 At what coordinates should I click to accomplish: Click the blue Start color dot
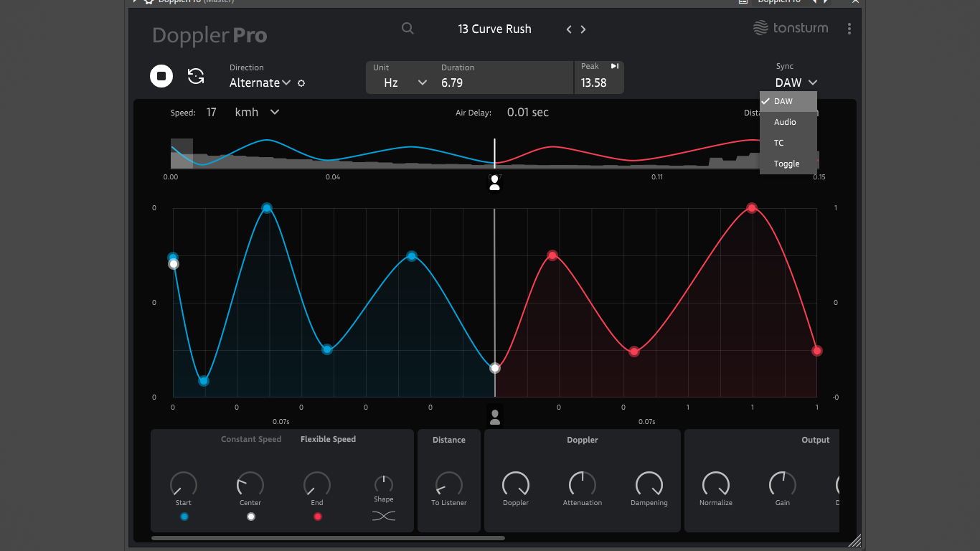point(184,517)
